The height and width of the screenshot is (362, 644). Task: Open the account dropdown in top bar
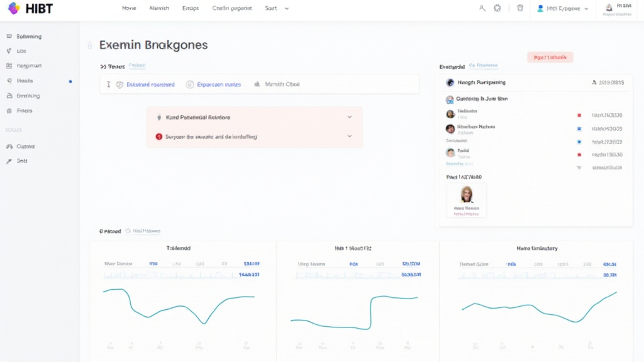[563, 9]
